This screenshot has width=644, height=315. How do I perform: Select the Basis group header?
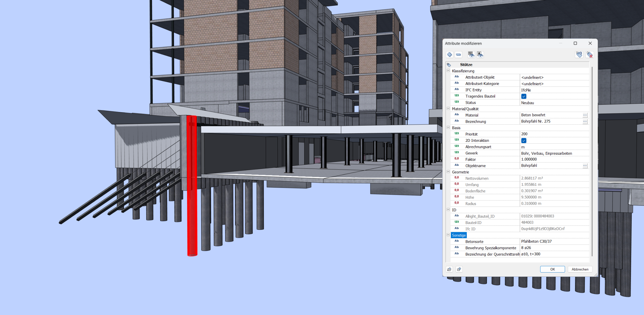click(x=456, y=128)
